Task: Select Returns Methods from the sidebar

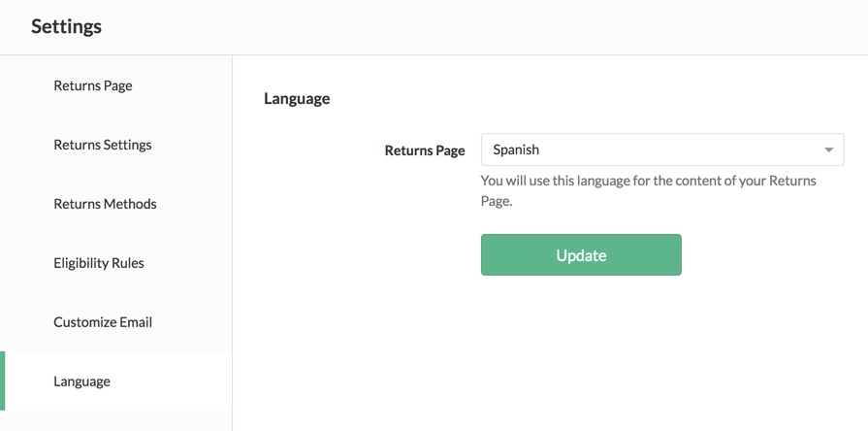Action: [105, 204]
